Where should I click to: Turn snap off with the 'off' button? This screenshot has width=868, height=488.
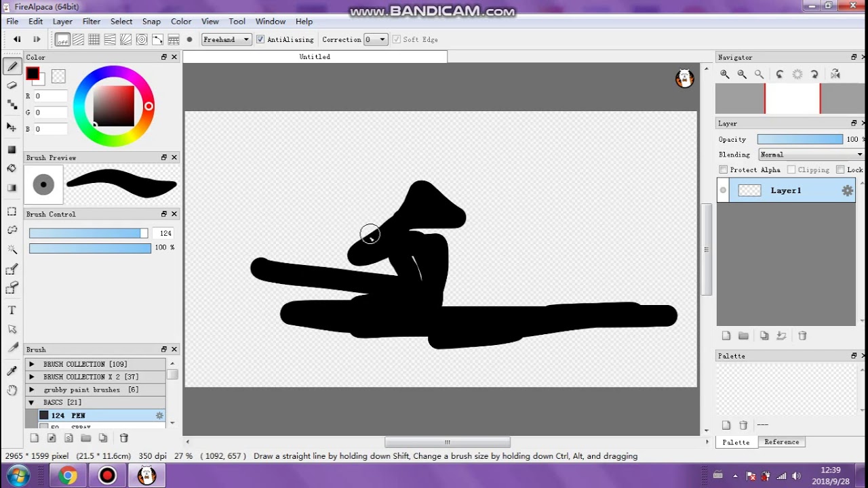62,39
